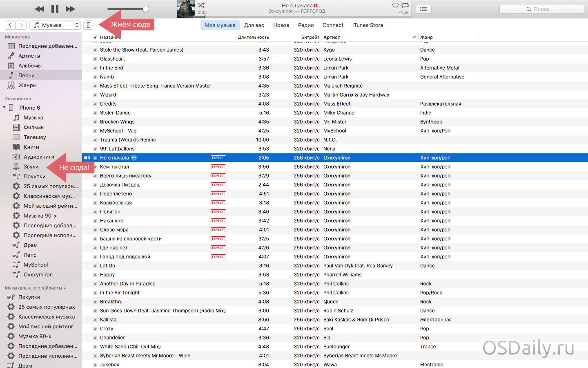Skip to next track with fast-forward button
The image size is (588, 368).
pyautogui.click(x=70, y=9)
